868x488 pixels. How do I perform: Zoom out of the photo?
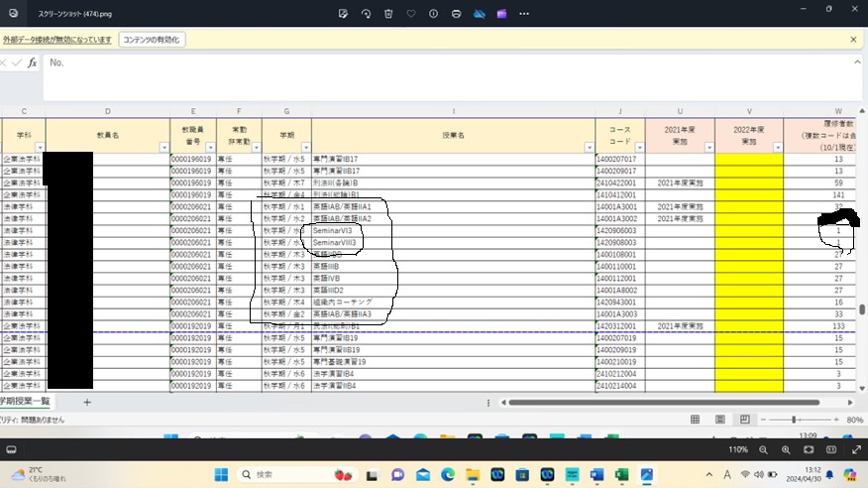(763, 449)
